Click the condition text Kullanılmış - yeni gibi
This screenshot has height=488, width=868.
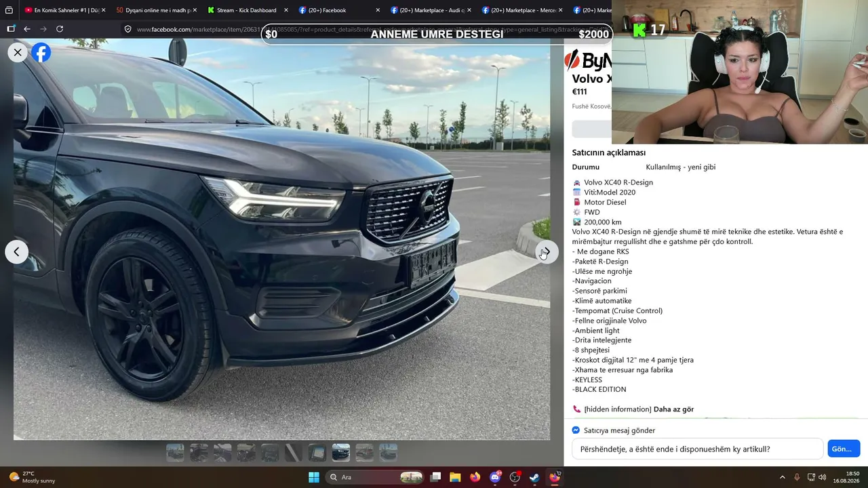click(681, 167)
